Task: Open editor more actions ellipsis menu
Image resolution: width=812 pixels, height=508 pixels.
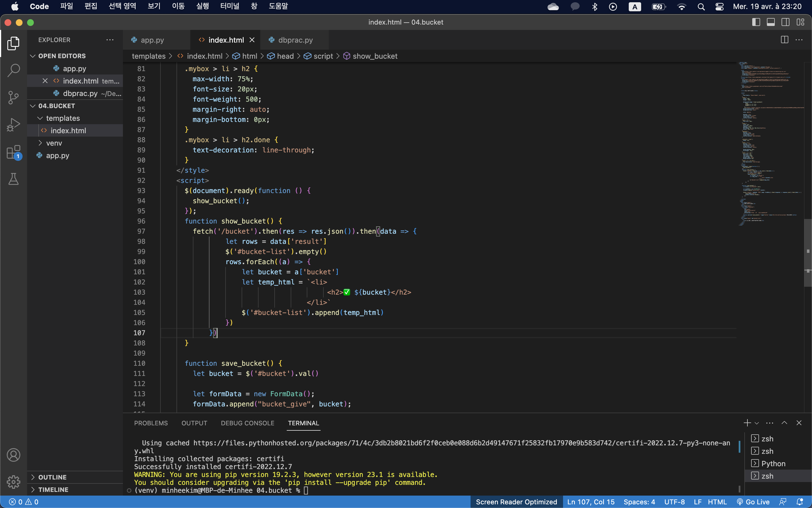Action: 799,40
